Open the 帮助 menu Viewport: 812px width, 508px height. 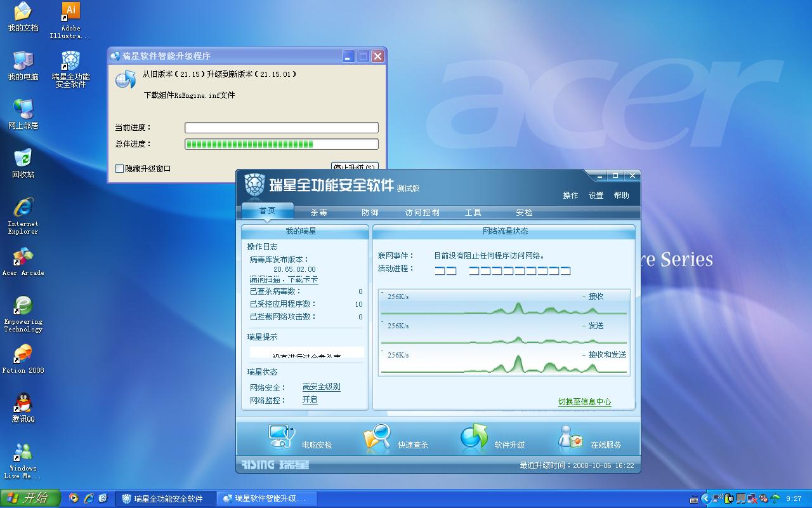621,196
